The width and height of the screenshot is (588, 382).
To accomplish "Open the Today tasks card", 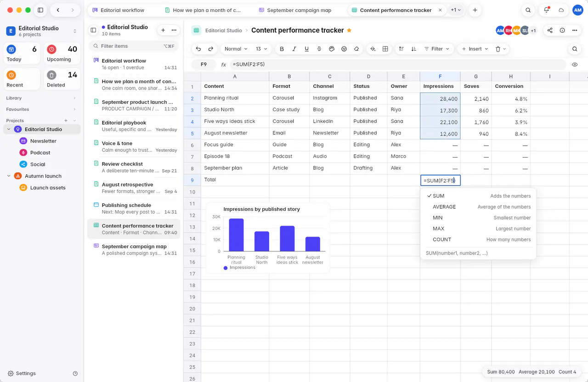I will click(x=22, y=54).
